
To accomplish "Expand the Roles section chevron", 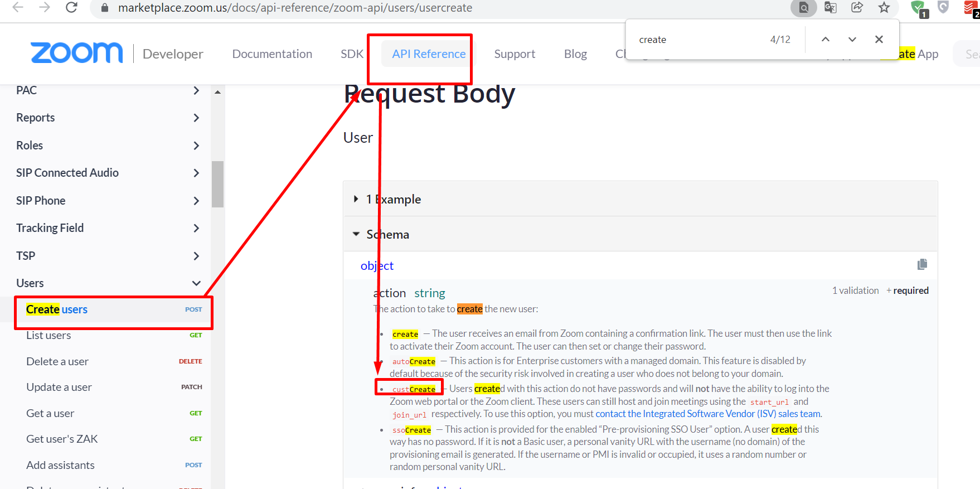I will pos(196,146).
